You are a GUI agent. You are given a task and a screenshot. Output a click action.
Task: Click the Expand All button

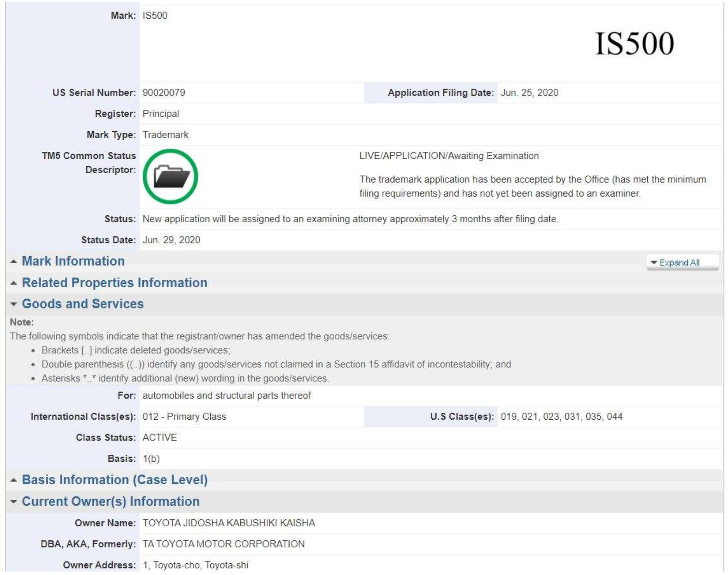(682, 263)
